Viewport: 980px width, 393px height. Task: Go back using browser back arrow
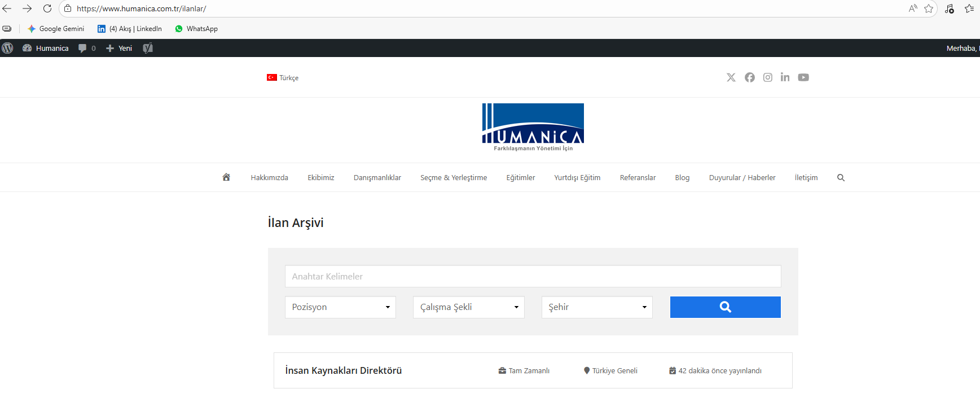[7, 8]
